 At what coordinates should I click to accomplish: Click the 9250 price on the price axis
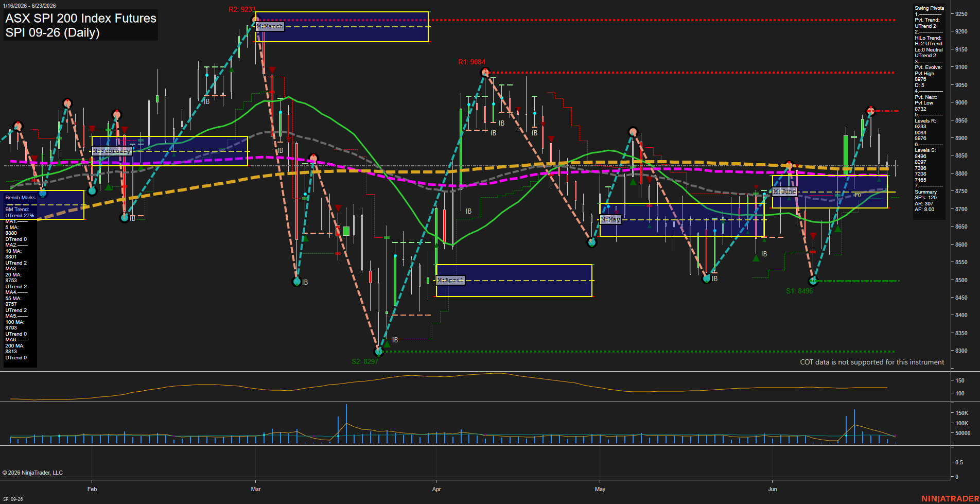pyautogui.click(x=961, y=14)
